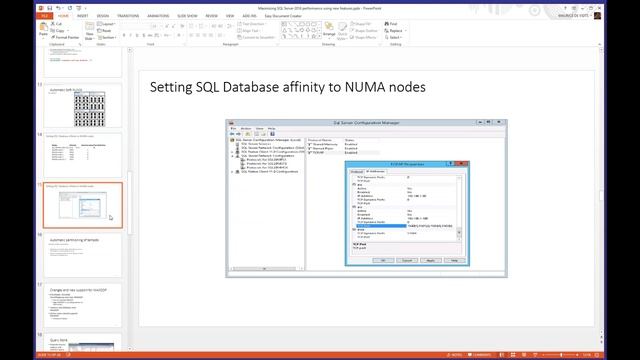Switch to Slide Sorter view icon

[513, 355]
